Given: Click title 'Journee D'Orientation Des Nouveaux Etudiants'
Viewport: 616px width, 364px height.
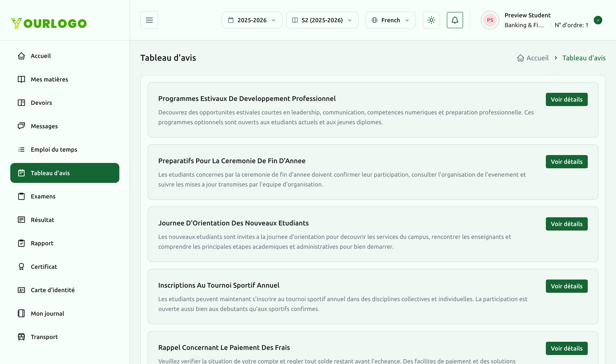Looking at the screenshot, I should 233,223.
